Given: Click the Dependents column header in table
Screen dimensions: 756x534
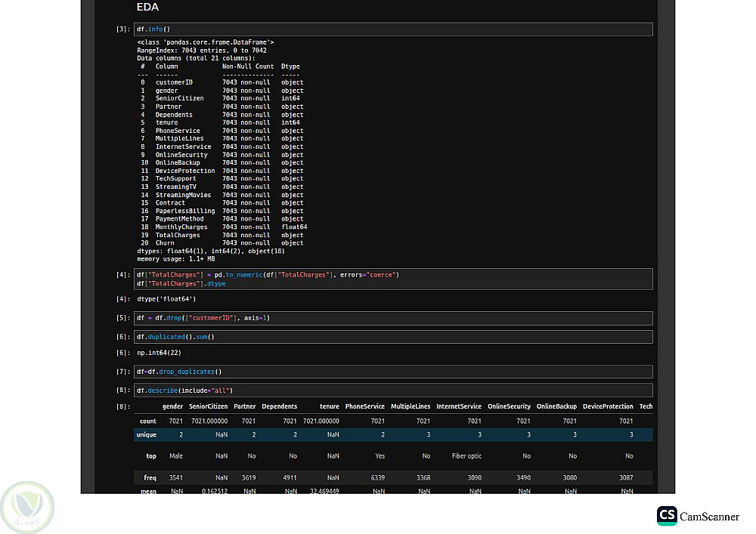Looking at the screenshot, I should [x=280, y=406].
